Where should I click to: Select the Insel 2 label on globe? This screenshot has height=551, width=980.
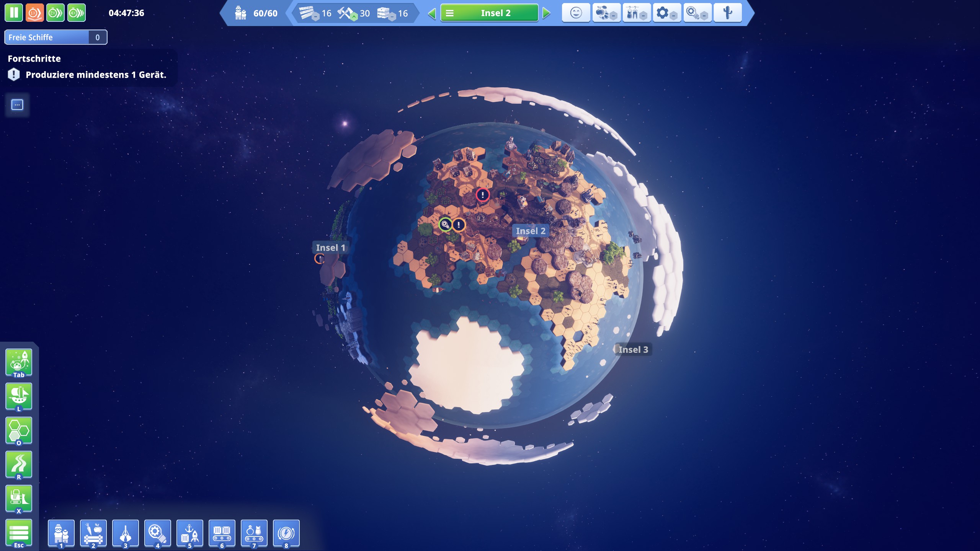tap(531, 231)
